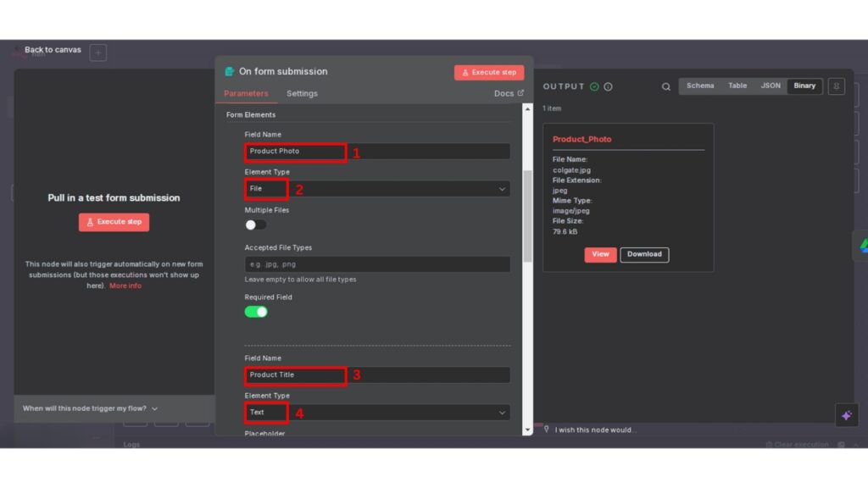Click the plus icon beside Back to canvas
The height and width of the screenshot is (488, 868).
(98, 53)
